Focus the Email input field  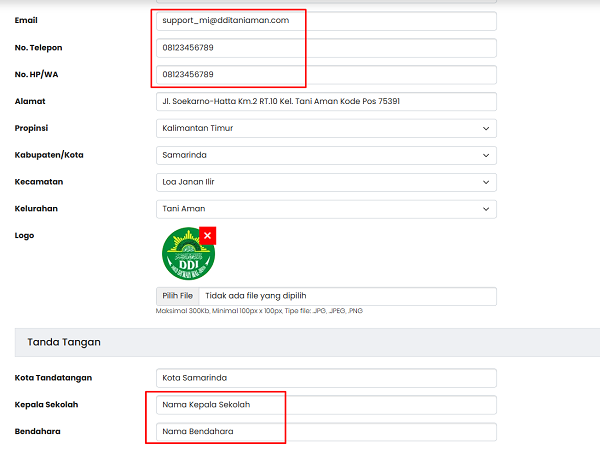(x=326, y=20)
